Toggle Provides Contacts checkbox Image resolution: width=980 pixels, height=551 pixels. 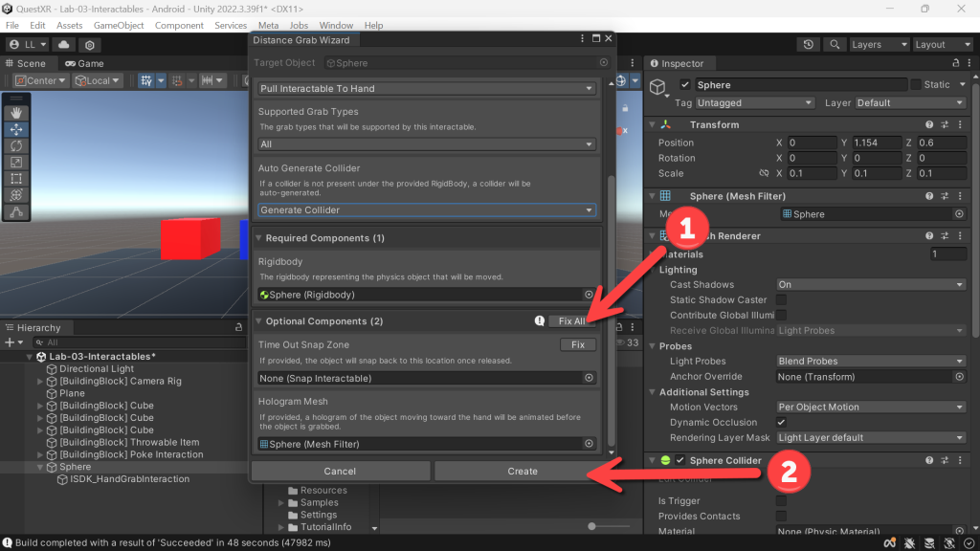click(x=781, y=516)
